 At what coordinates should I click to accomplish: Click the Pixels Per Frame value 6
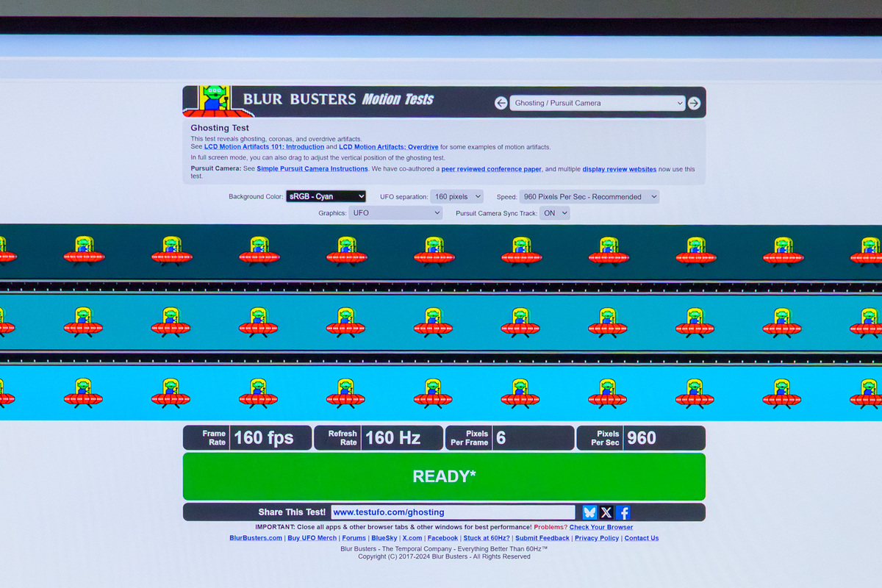point(501,438)
